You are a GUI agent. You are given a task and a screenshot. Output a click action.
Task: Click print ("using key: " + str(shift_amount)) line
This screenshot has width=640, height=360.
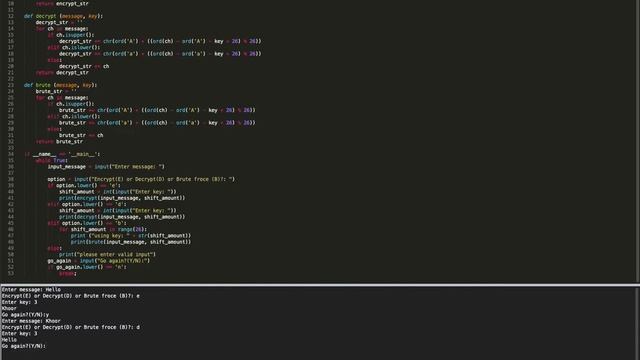[131, 236]
